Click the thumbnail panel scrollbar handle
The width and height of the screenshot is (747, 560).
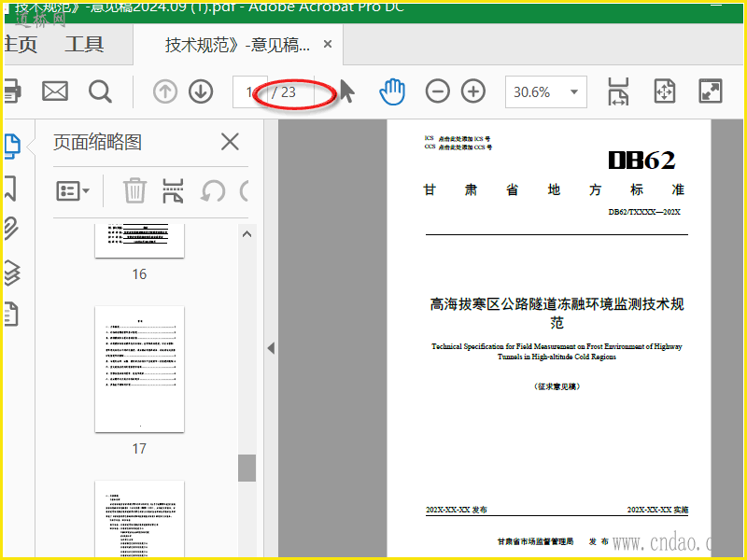(247, 468)
